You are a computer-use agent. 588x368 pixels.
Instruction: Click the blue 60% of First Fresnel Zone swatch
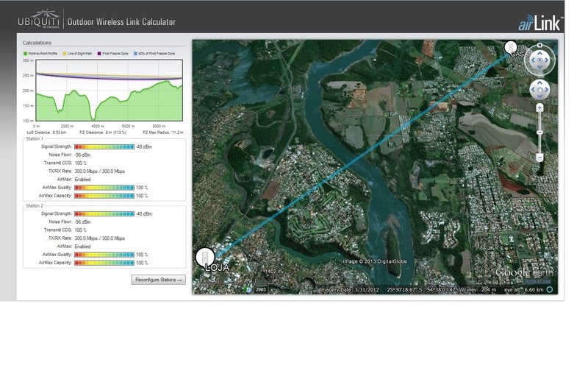click(135, 54)
